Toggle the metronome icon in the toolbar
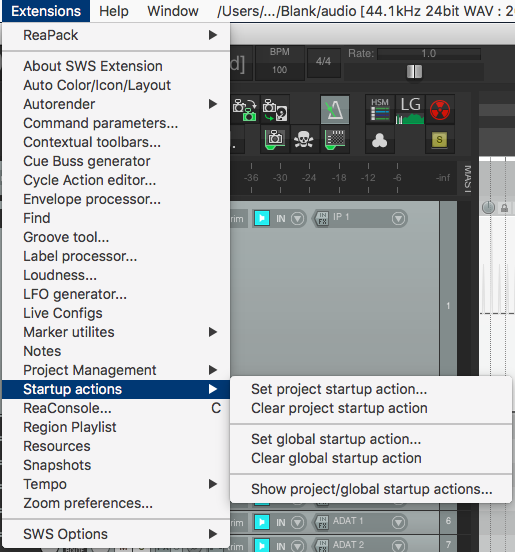515x552 pixels. click(x=334, y=109)
